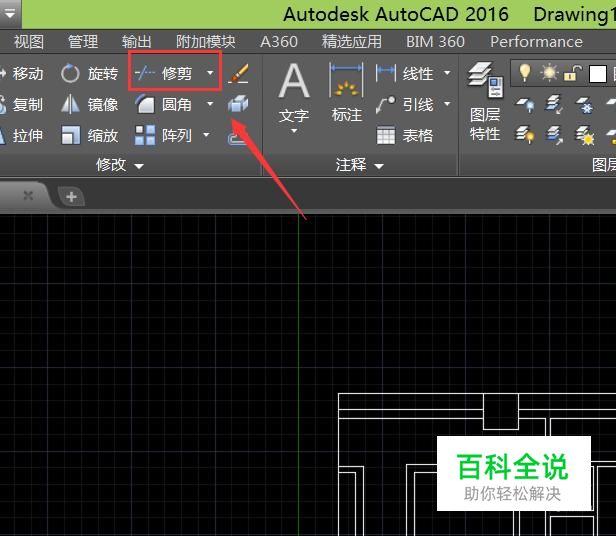Open Layer Properties (图层特性)

(x=485, y=102)
